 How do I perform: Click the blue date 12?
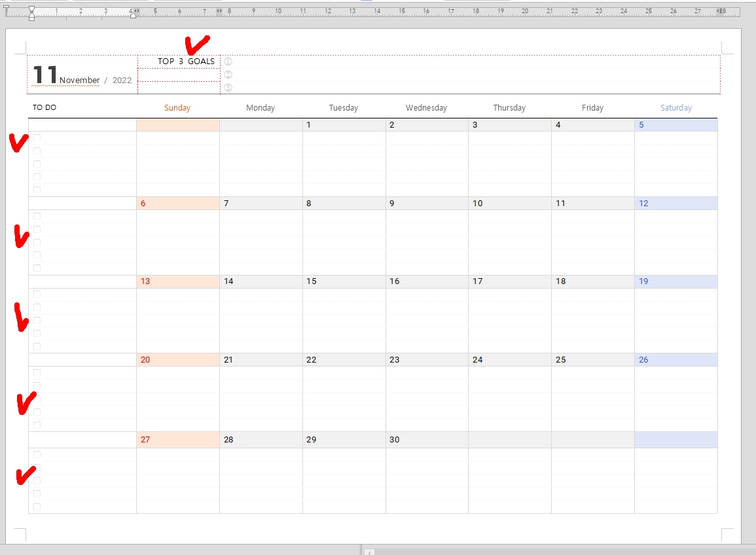pos(643,204)
